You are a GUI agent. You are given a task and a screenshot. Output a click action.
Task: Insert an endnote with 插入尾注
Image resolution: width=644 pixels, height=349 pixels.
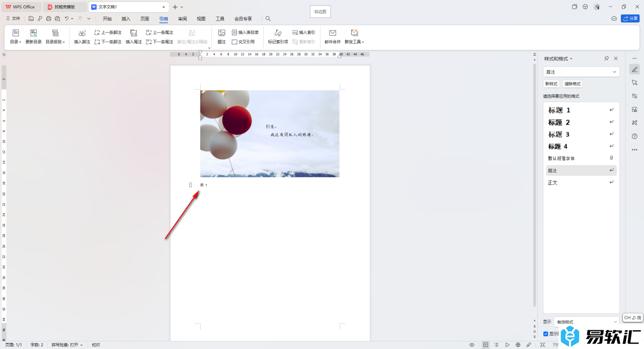pyautogui.click(x=134, y=37)
